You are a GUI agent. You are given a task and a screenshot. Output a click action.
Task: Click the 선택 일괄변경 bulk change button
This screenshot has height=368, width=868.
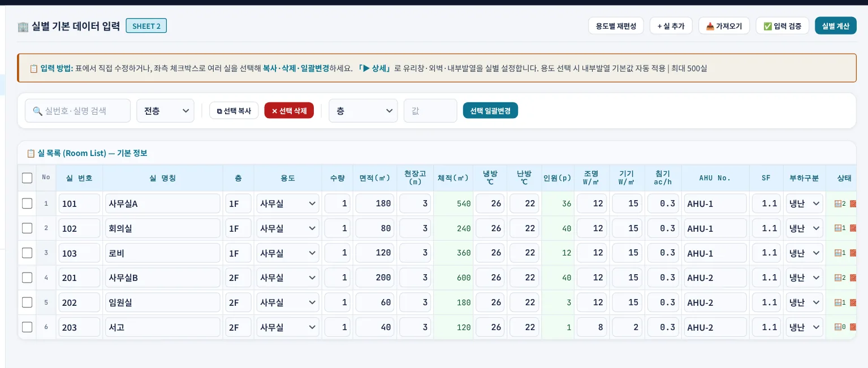pyautogui.click(x=490, y=111)
